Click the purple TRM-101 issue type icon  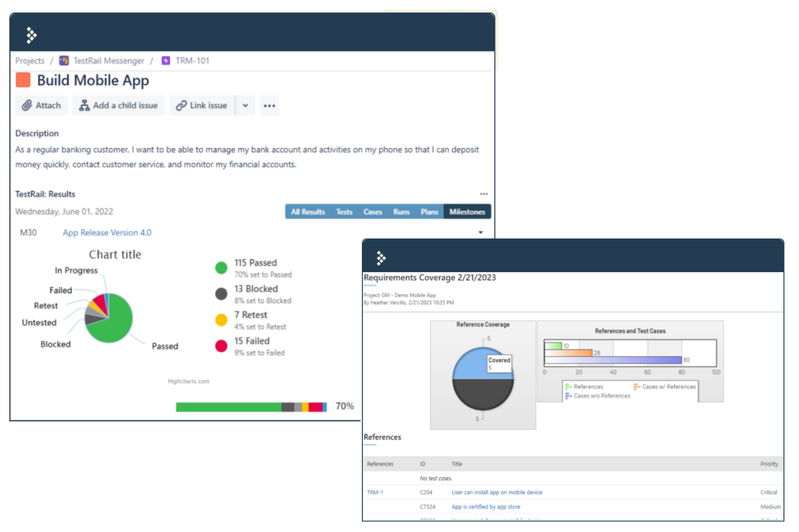click(x=165, y=61)
